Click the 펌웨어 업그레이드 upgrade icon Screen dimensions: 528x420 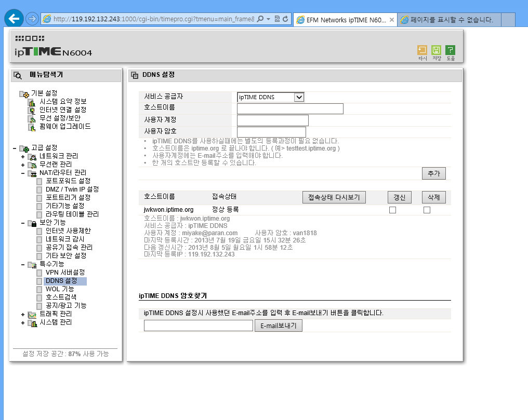tap(32, 127)
